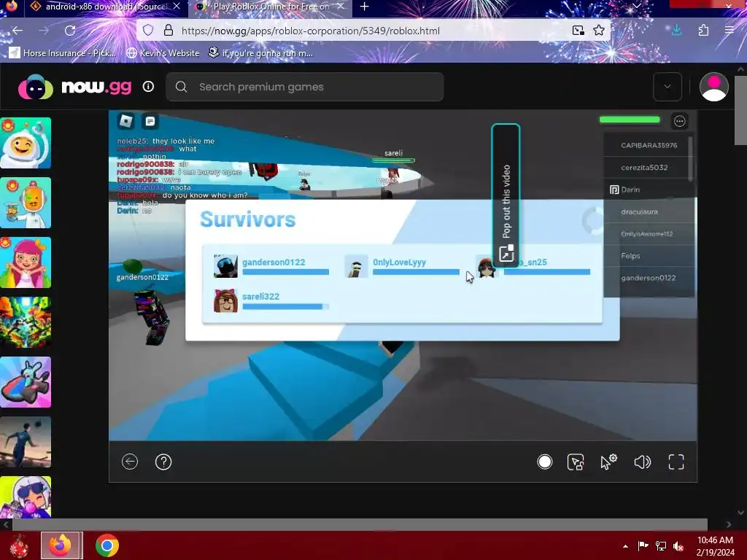Open the in-game more options ellipsis button
Screen dimensions: 747x560
pos(679,121)
